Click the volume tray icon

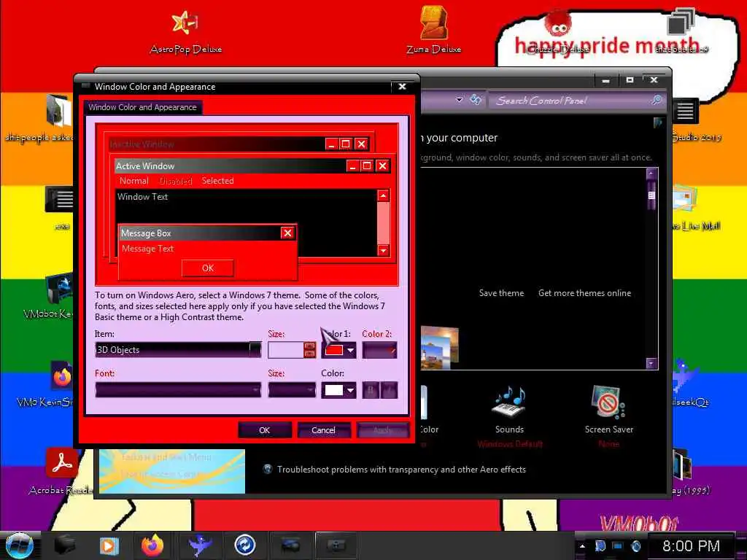pos(635,546)
